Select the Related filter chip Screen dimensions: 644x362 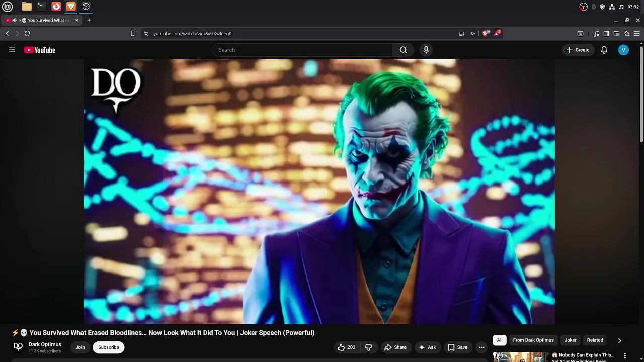pyautogui.click(x=595, y=340)
